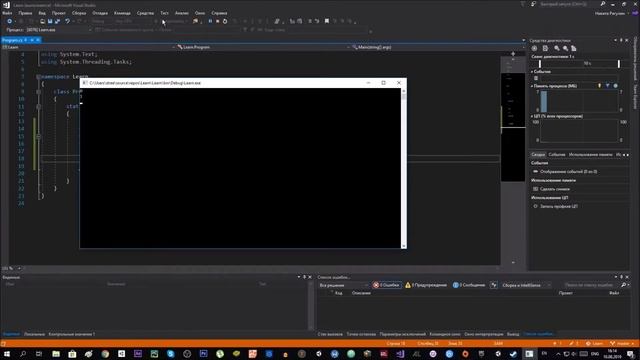Open Windows Start menu
The width and height of the screenshot is (640, 360).
click(7, 354)
